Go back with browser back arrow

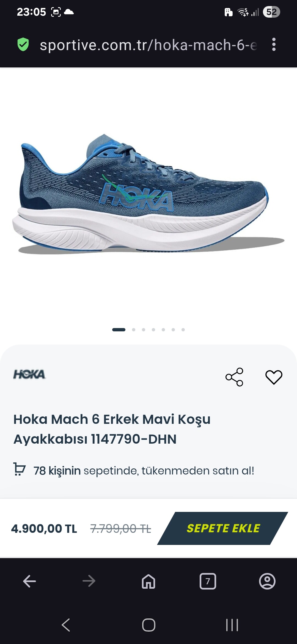tap(29, 581)
